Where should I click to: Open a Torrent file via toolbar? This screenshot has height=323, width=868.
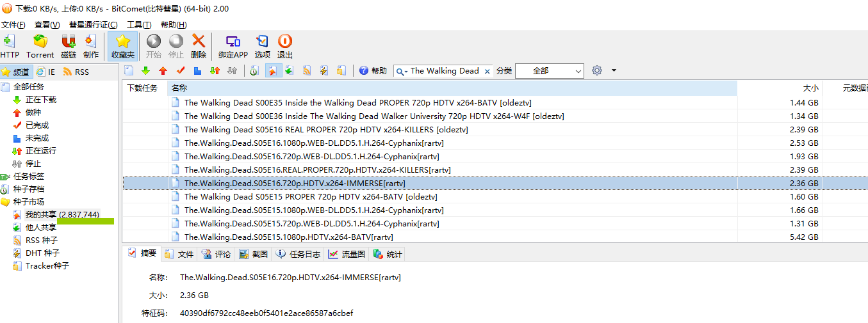click(x=40, y=47)
